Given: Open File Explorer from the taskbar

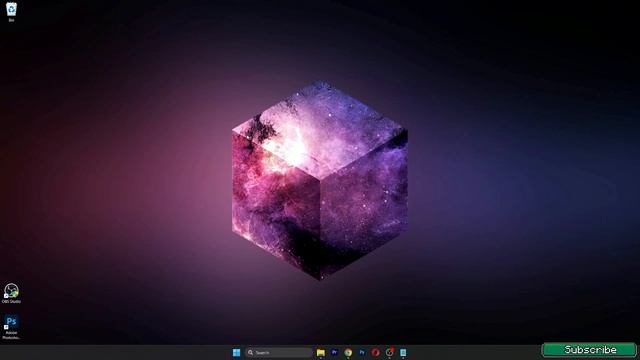Looking at the screenshot, I should click(x=321, y=352).
